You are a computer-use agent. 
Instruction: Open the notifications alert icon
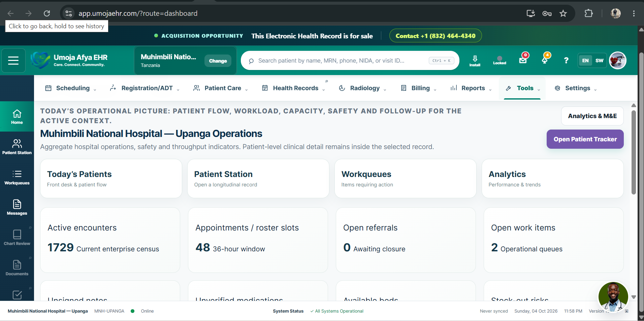coord(545,60)
